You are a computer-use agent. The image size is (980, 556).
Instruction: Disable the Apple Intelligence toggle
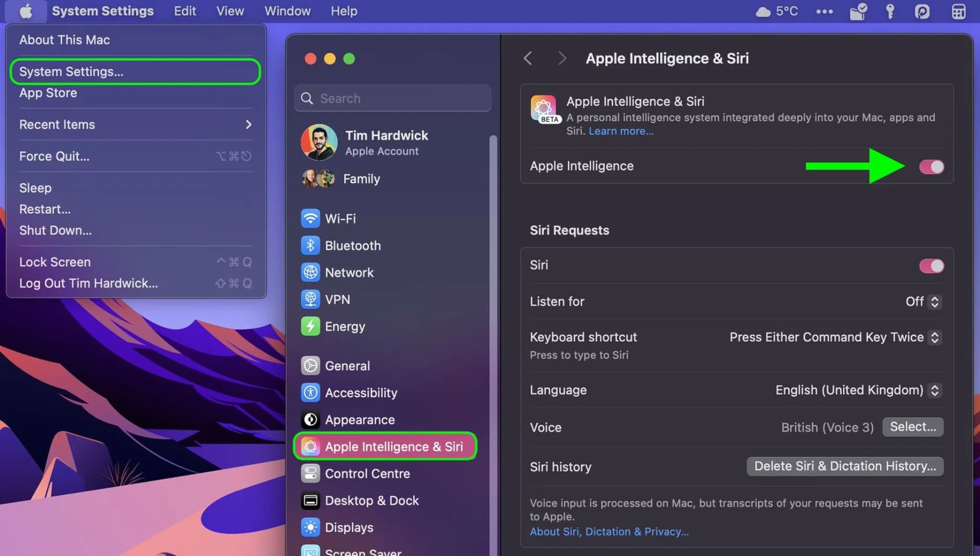[x=931, y=166]
